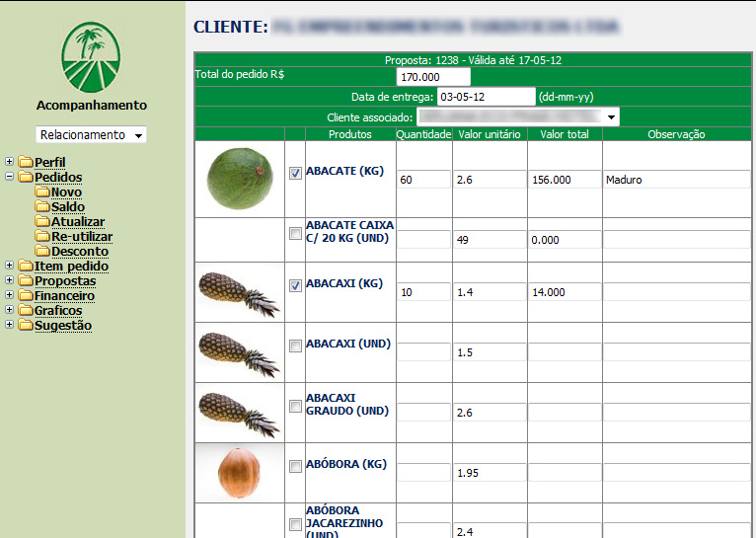The width and height of the screenshot is (756, 538).
Task: Open the Propostas link
Action: (x=65, y=281)
